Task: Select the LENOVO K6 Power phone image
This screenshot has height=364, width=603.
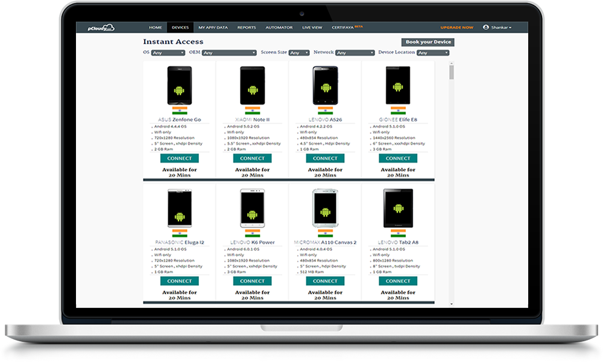Action: [252, 209]
